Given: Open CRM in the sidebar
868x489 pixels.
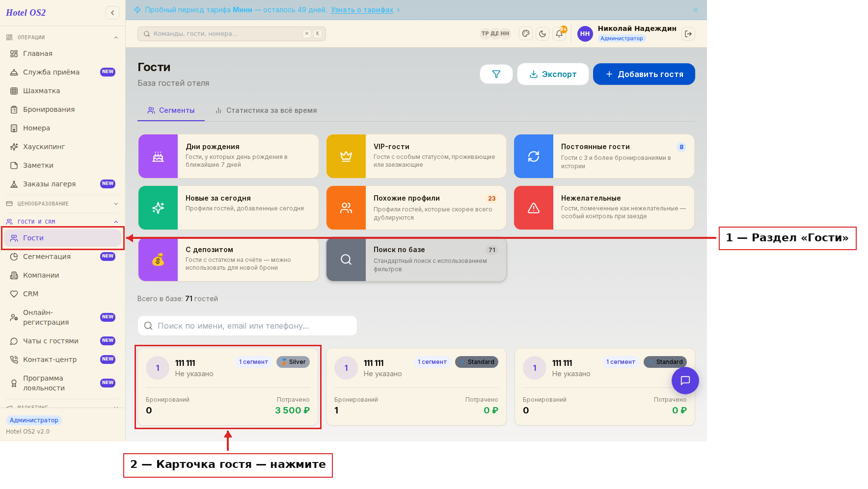Looking at the screenshot, I should pos(63,294).
